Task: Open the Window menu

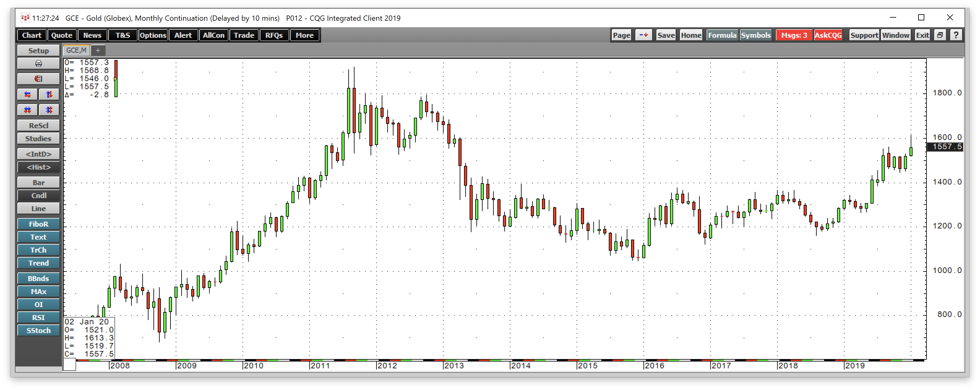Action: 896,35
